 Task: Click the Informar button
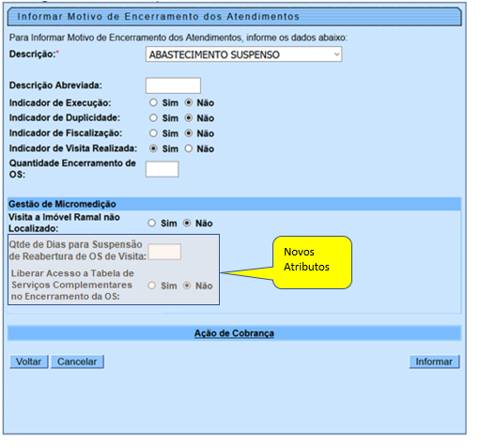434,362
